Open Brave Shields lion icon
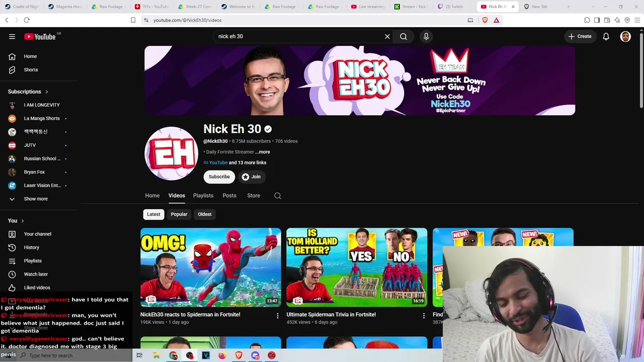The width and height of the screenshot is (644, 362). [x=485, y=20]
